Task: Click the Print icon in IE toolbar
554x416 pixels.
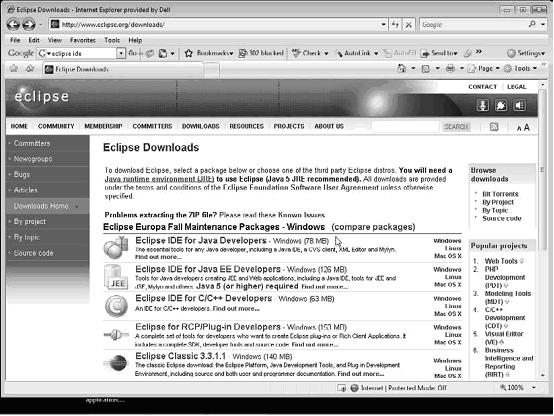Action: click(x=450, y=68)
